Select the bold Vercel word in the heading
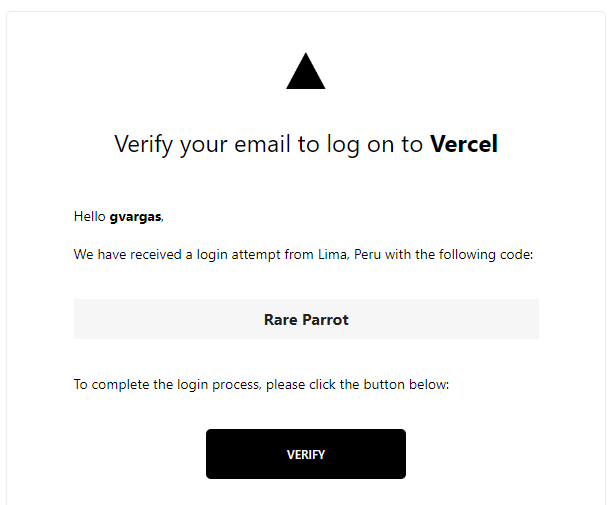This screenshot has width=611, height=505. 464,144
